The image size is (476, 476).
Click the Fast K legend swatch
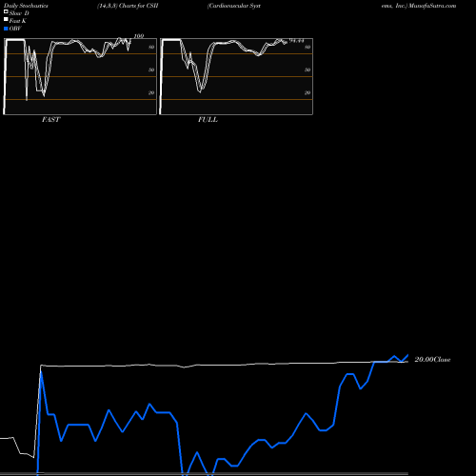click(x=6, y=19)
